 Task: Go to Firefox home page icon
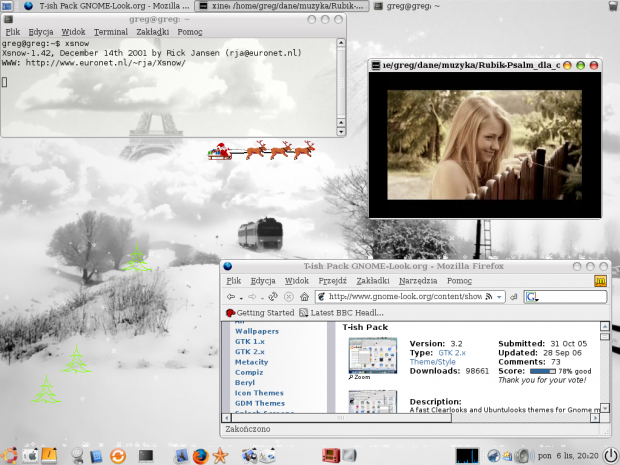(x=304, y=297)
